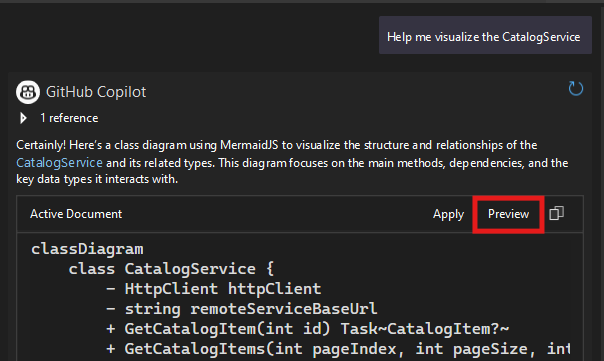604x361 pixels.
Task: Open the CatalogService link
Action: tap(59, 163)
